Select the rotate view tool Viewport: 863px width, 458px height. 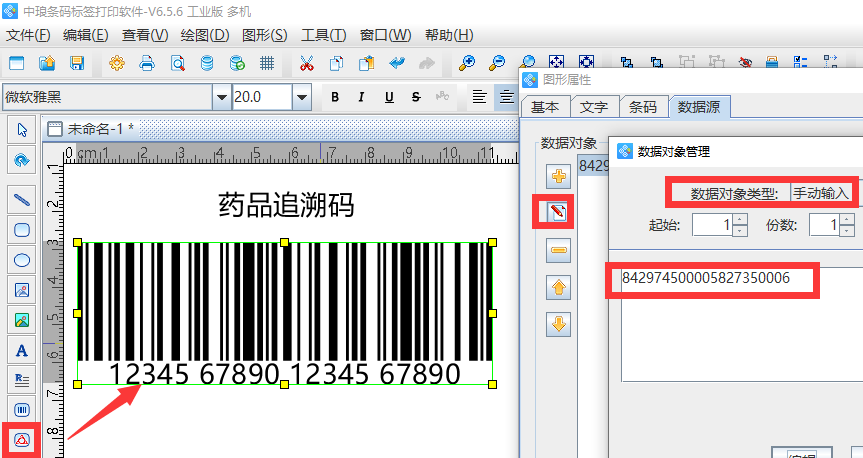pyautogui.click(x=22, y=160)
